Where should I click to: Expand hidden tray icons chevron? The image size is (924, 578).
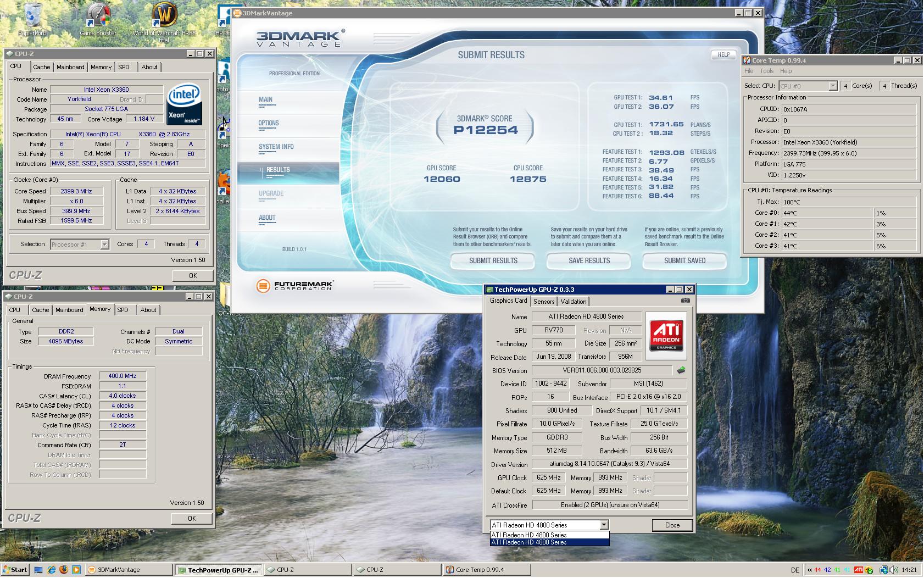(809, 570)
